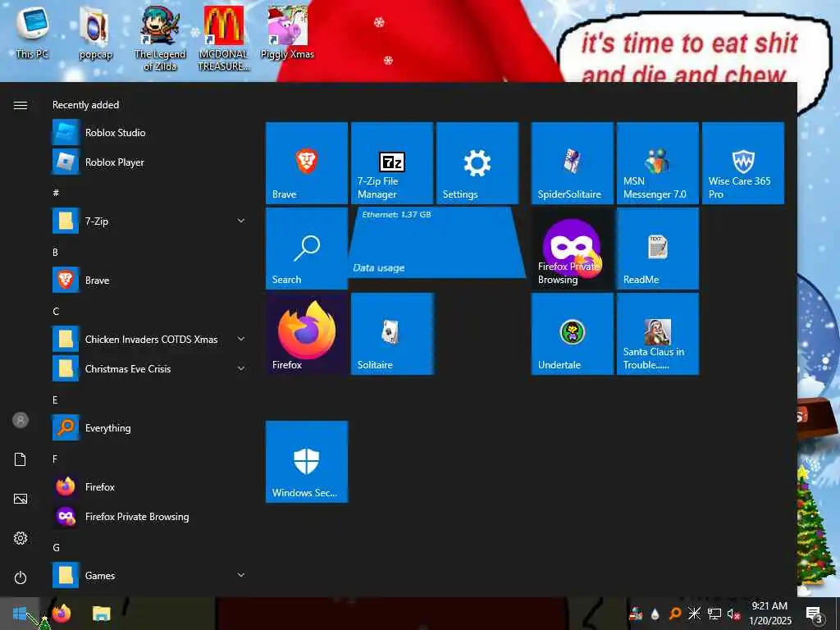Click the water drop tray icon
Screen dimensions: 840x630
pos(655,614)
